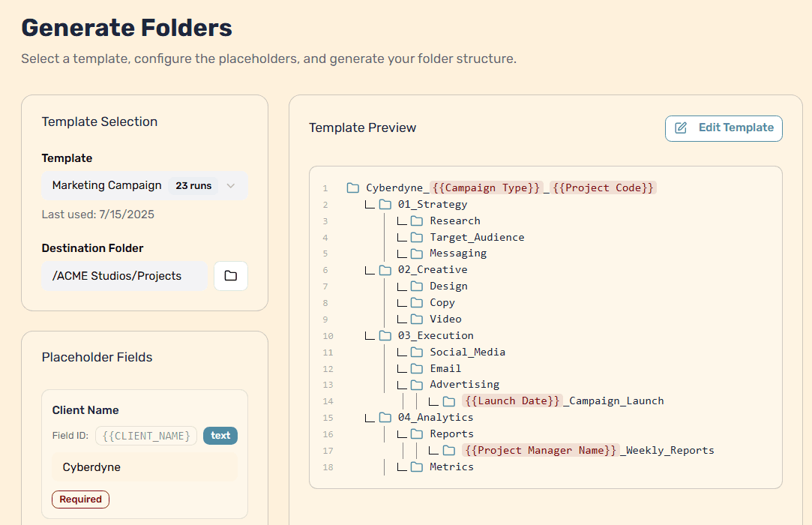The image size is (812, 525).
Task: Select the Advertising tree row label
Action: tap(465, 384)
